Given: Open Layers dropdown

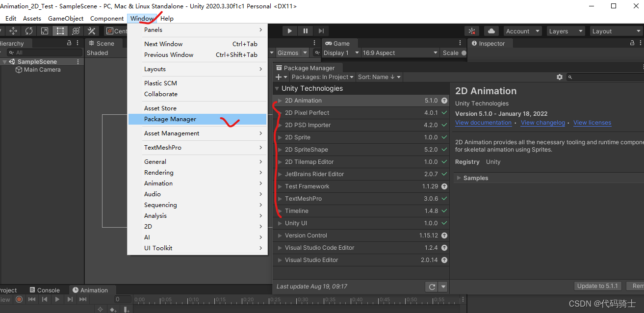Looking at the screenshot, I should [566, 31].
